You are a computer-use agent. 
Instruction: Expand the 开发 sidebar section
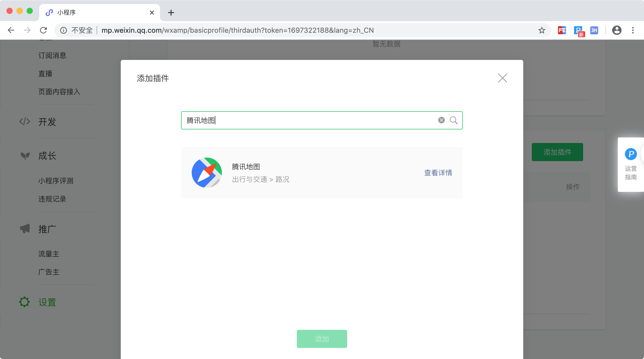click(x=47, y=122)
